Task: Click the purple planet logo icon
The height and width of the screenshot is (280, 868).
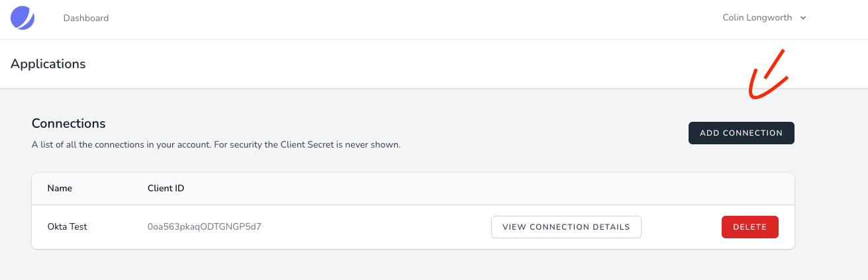Action: click(23, 17)
